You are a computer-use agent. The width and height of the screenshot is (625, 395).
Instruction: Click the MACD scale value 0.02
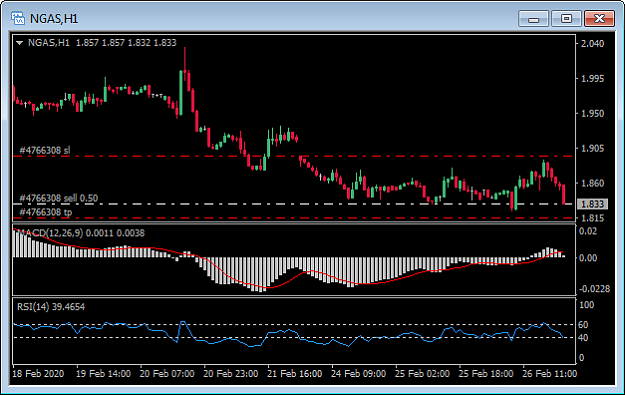588,231
